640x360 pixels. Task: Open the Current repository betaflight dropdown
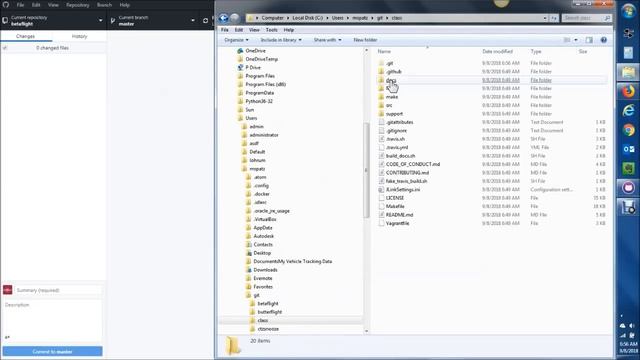pos(53,20)
